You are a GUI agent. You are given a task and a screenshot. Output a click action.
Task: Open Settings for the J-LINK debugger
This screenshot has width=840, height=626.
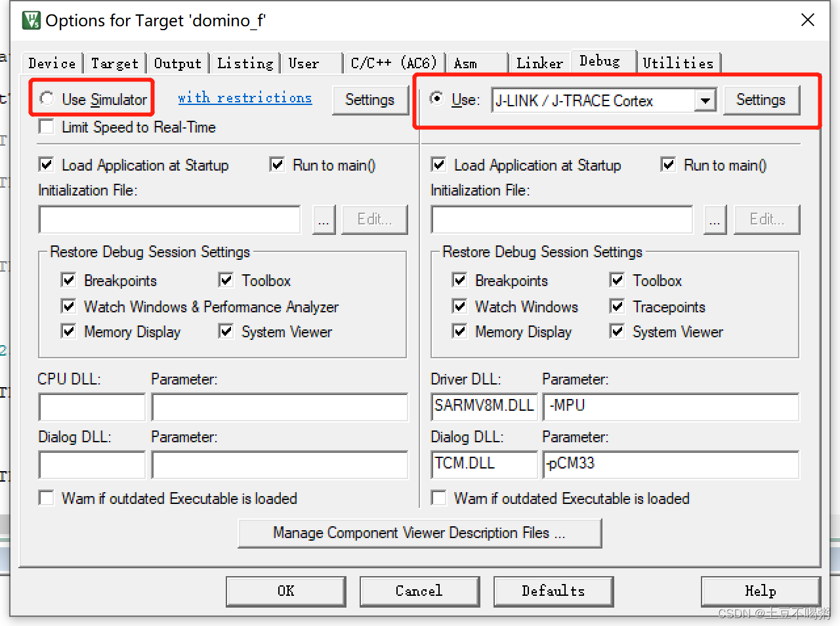pyautogui.click(x=761, y=100)
